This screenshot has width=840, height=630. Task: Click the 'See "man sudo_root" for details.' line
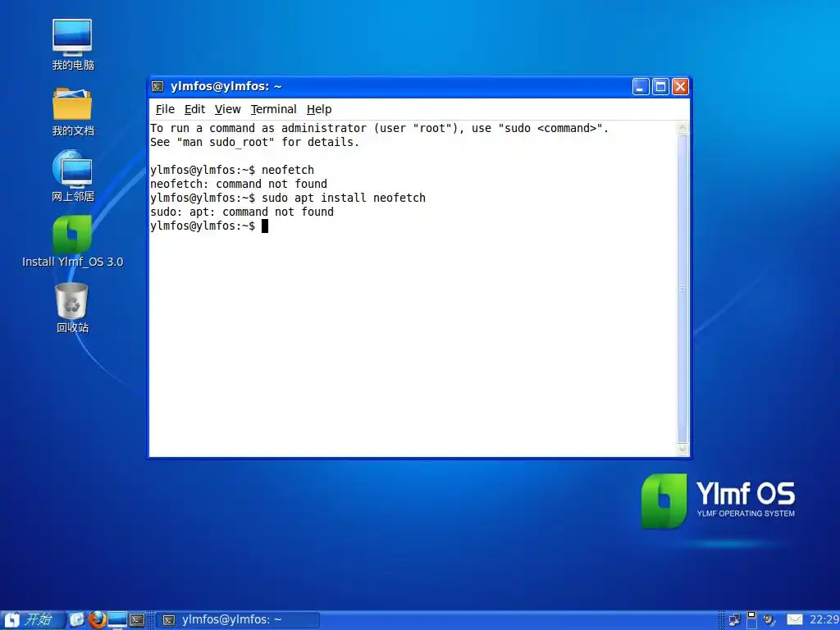coord(254,142)
